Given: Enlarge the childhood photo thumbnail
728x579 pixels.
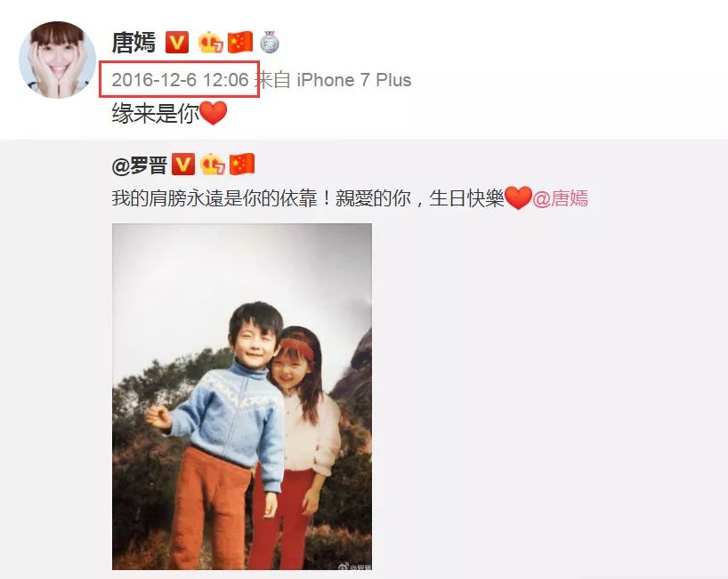Looking at the screenshot, I should click(x=242, y=397).
